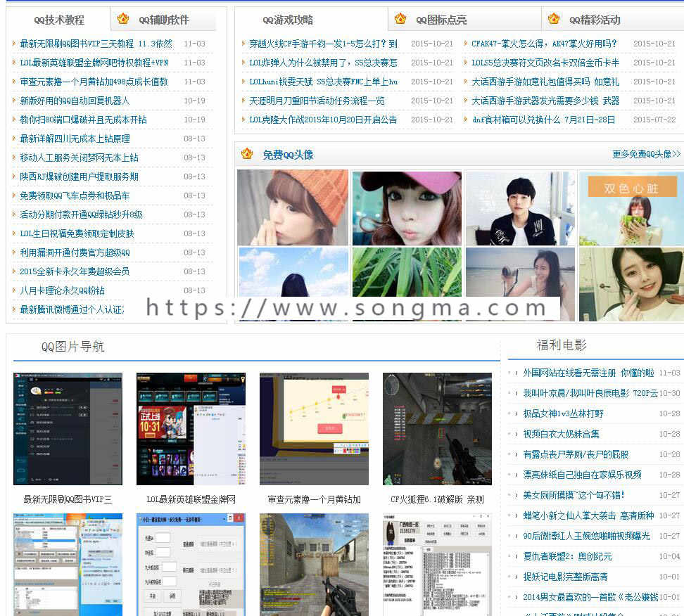The height and width of the screenshot is (616, 684).
Task: Open 蜡笔小新之仙人掌大袭击 高清版种 link
Action: (x=588, y=515)
